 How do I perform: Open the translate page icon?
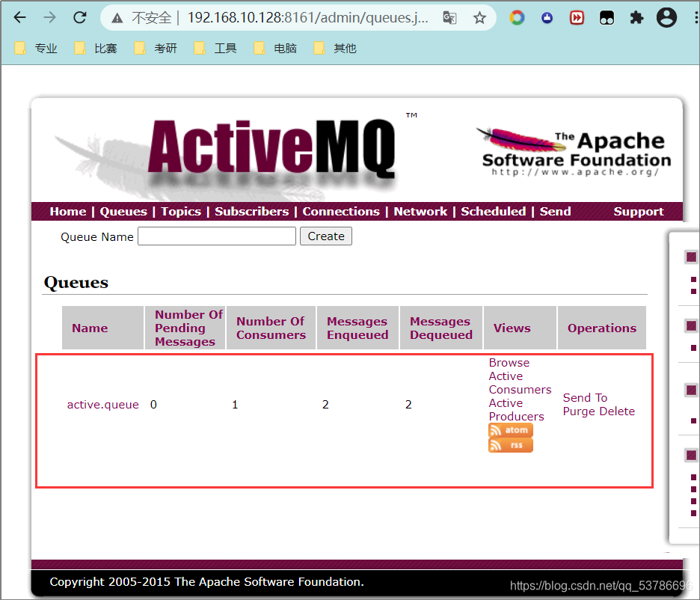click(x=449, y=17)
